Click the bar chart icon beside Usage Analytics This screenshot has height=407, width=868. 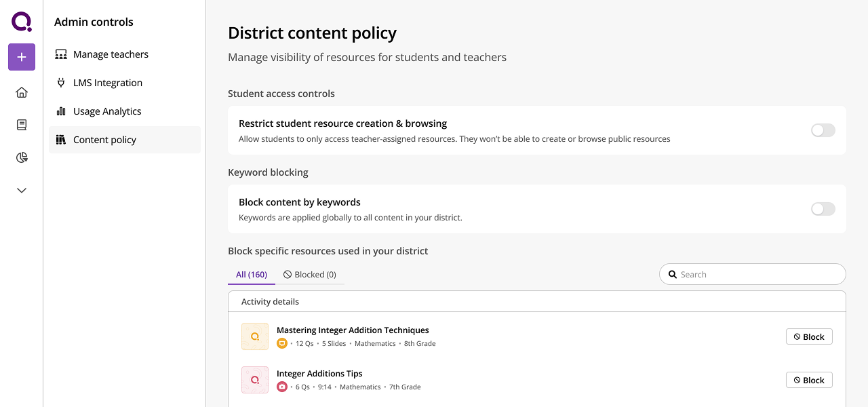[x=60, y=111]
